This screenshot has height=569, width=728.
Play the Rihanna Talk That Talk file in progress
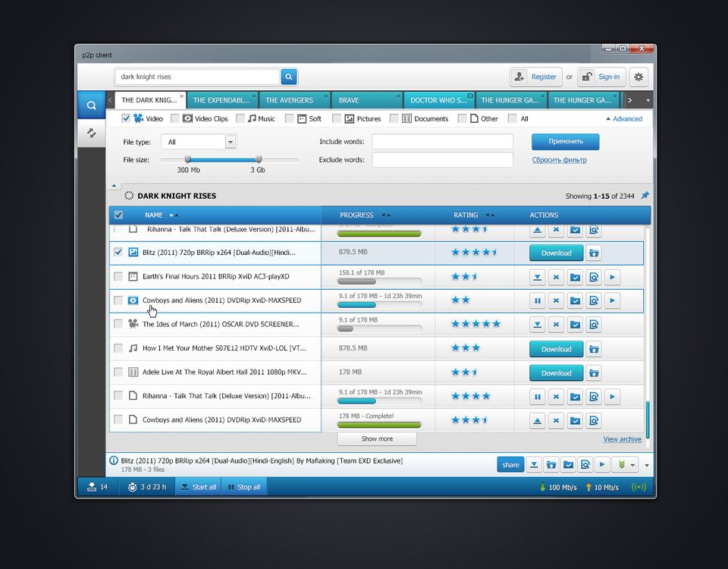coord(613,397)
